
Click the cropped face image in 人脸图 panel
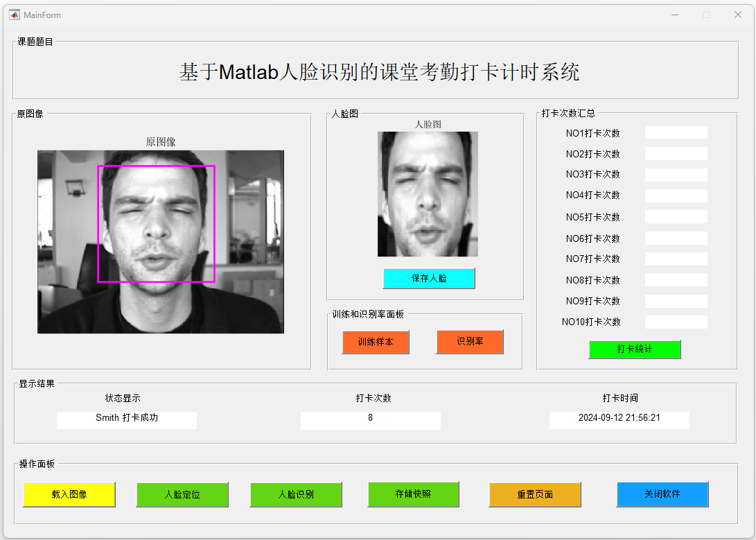pos(428,194)
